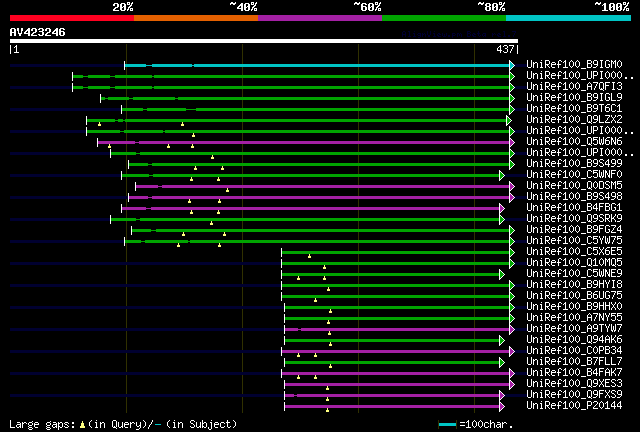
Task: Select the UniRef100_B9S498 label
Action: point(574,197)
